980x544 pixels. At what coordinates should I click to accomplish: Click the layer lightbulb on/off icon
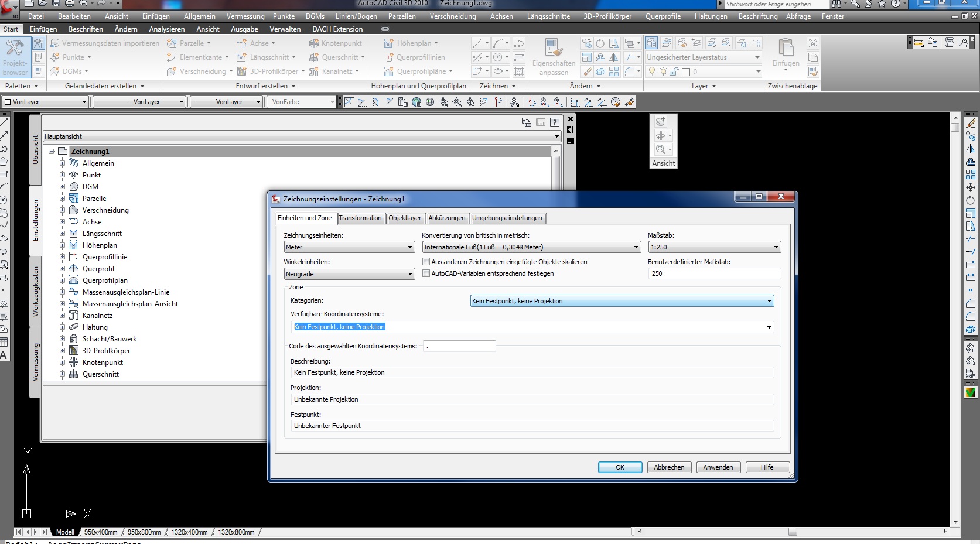point(651,71)
